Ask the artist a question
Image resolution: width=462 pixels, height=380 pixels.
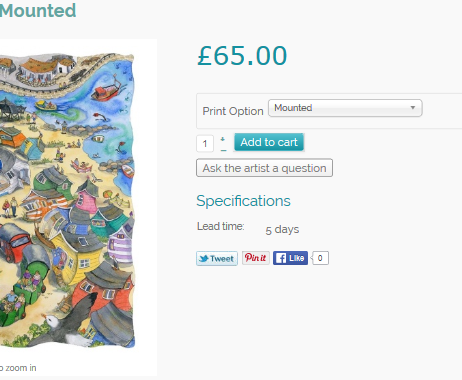[x=264, y=168]
